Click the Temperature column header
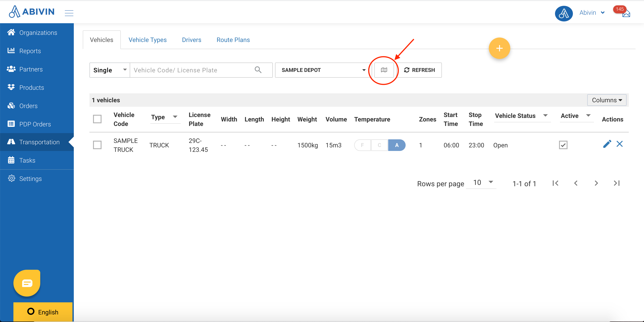This screenshot has height=322, width=644. [x=372, y=119]
